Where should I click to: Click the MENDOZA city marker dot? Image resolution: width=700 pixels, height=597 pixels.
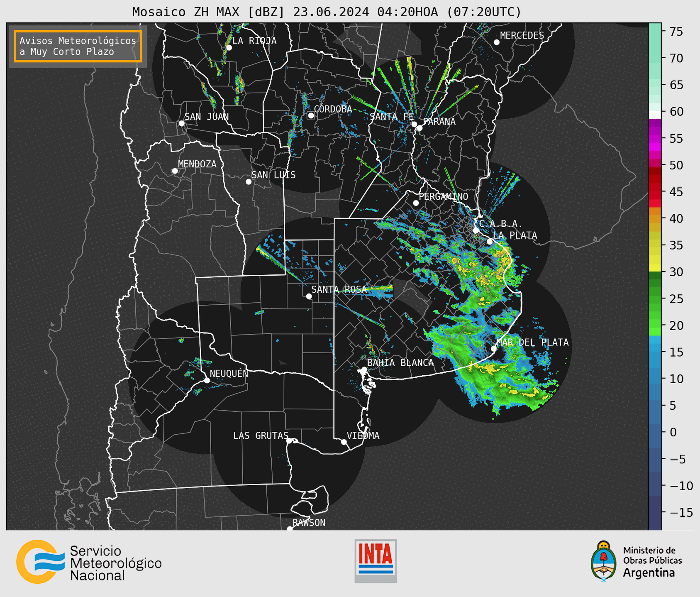(x=175, y=171)
